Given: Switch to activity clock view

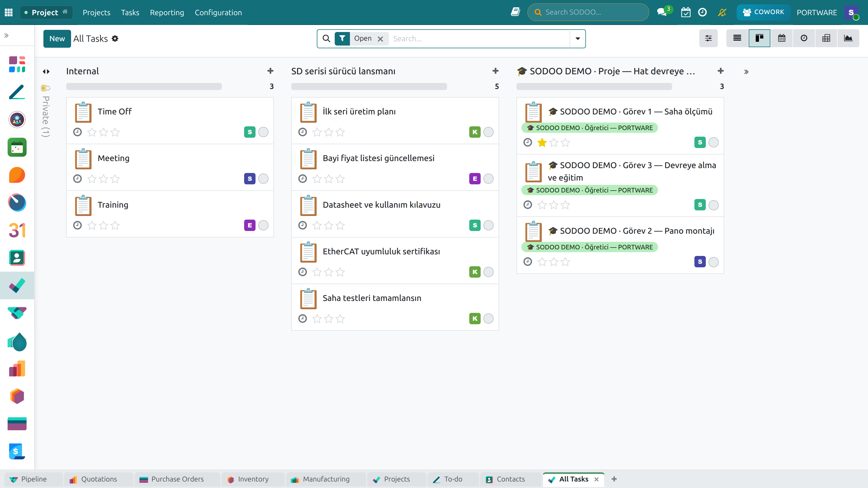Looking at the screenshot, I should coord(804,38).
